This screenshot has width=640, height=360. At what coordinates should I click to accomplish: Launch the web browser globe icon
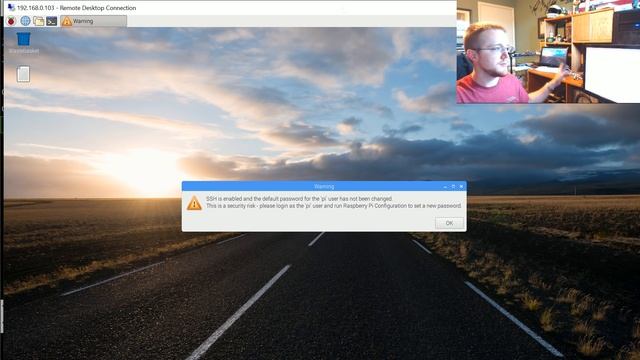25,21
